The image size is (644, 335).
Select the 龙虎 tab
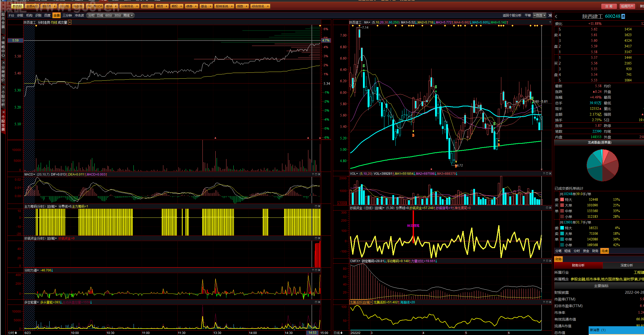605,251
